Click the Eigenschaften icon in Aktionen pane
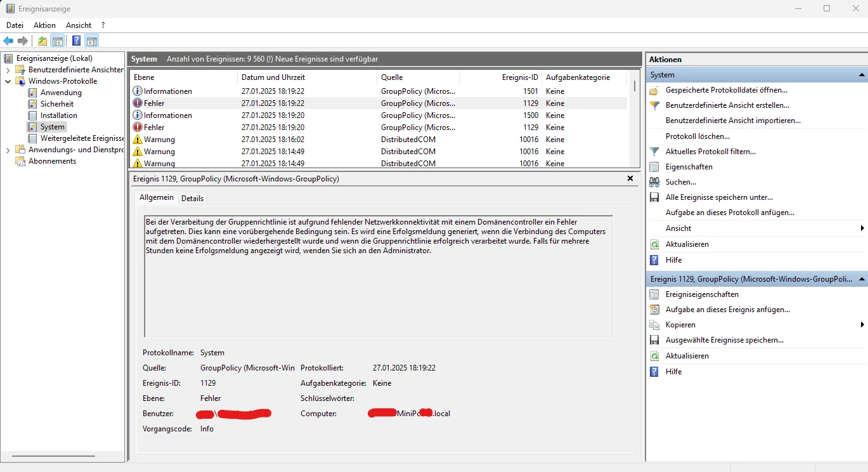This screenshot has width=868, height=472. pyautogui.click(x=655, y=167)
